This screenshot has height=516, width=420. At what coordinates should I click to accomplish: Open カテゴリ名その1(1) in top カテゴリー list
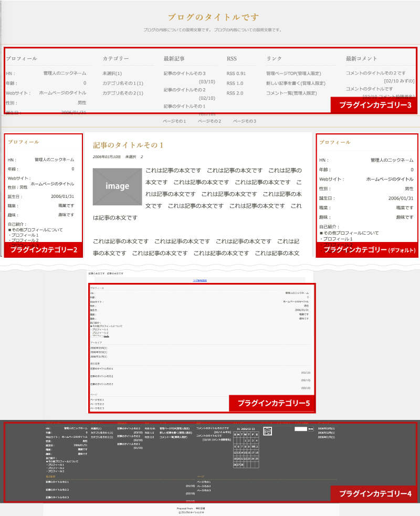pos(123,83)
